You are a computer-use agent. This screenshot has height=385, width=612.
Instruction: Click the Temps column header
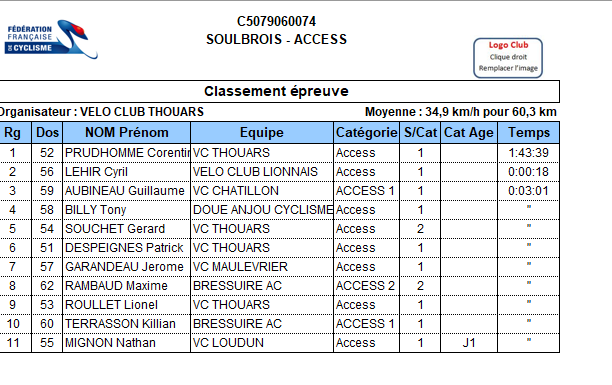[x=528, y=132]
